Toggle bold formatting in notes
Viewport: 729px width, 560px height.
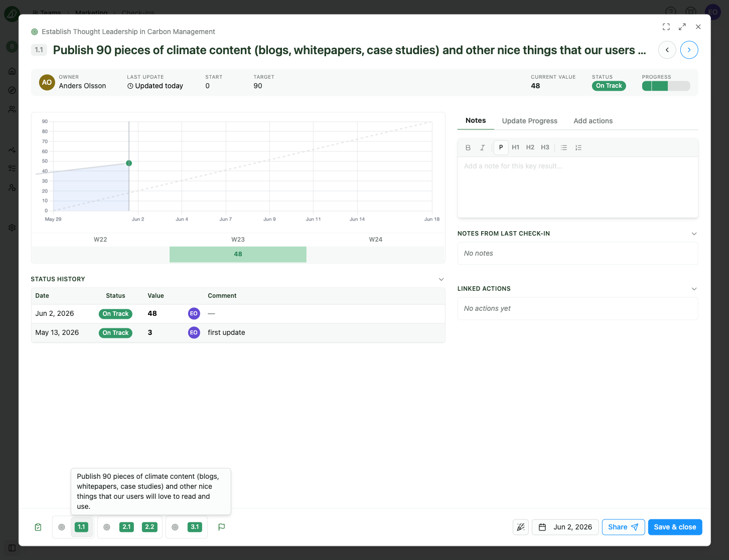tap(468, 147)
